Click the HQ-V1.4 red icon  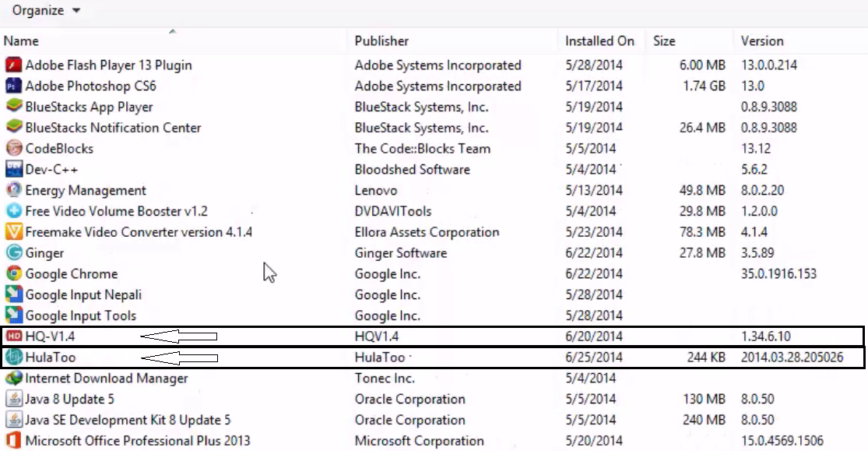point(13,336)
